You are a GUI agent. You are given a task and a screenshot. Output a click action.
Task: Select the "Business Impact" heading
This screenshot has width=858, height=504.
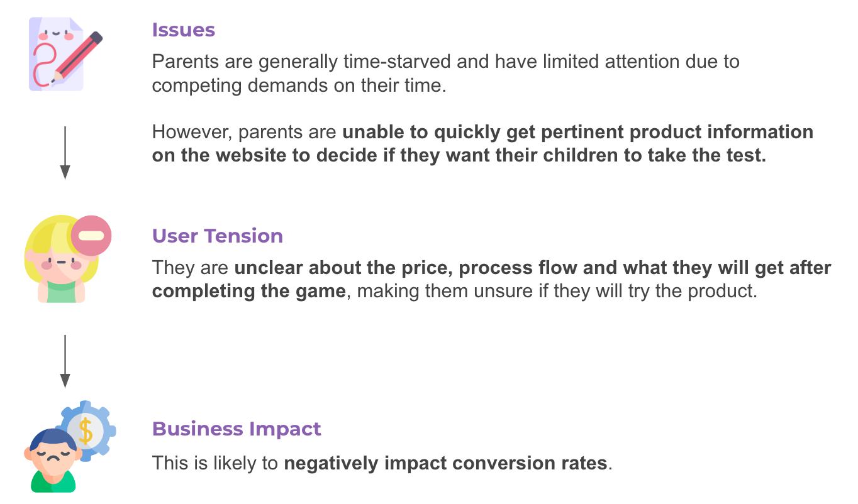point(237,429)
